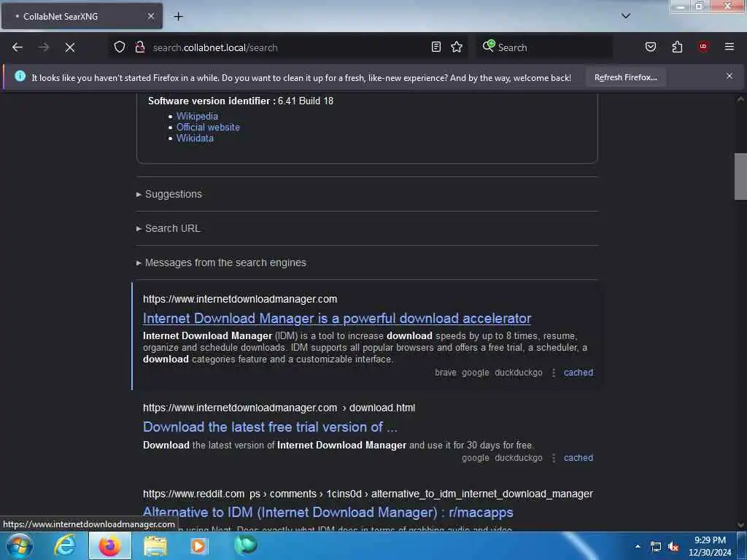The height and width of the screenshot is (560, 747).
Task: Toggle reader view in address bar
Action: tap(436, 47)
